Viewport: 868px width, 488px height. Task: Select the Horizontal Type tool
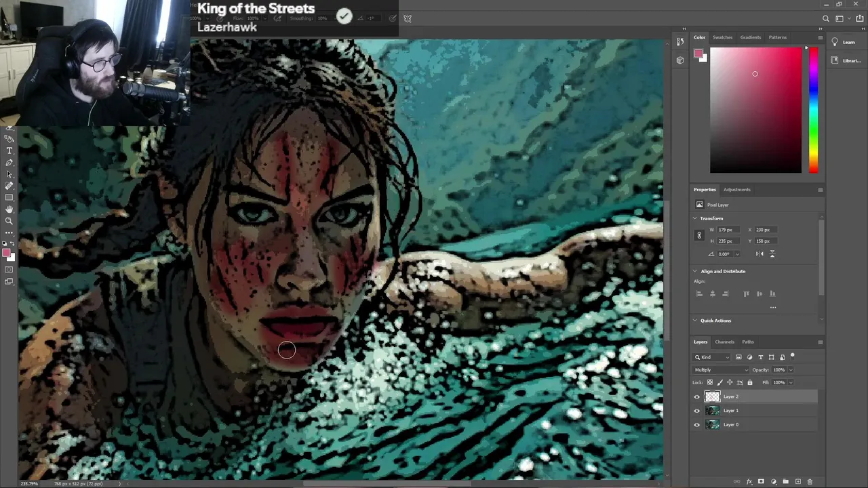[9, 150]
